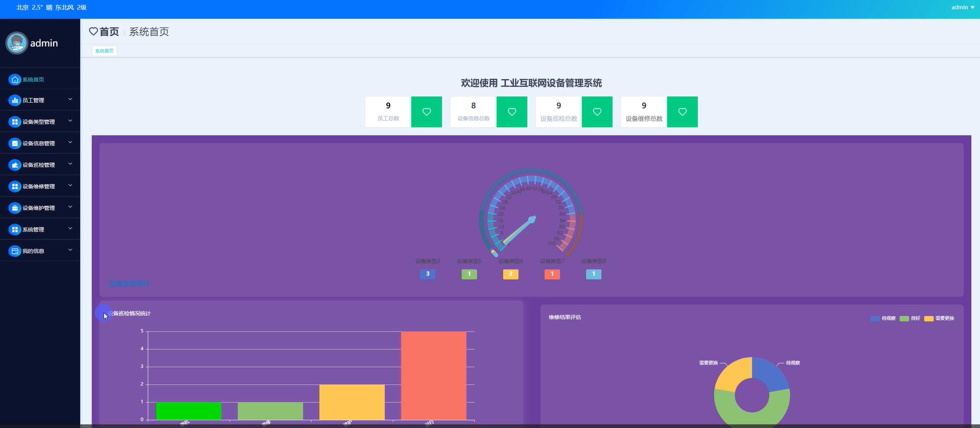Click the green heart tile beside 设备信息总数
Screen dimensions: 980x428
[512, 112]
